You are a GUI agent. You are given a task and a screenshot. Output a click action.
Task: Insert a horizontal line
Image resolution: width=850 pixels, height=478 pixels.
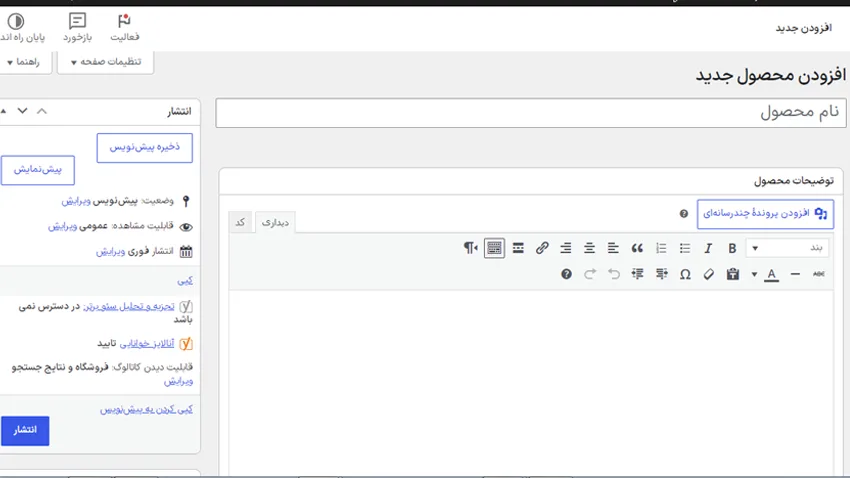795,274
